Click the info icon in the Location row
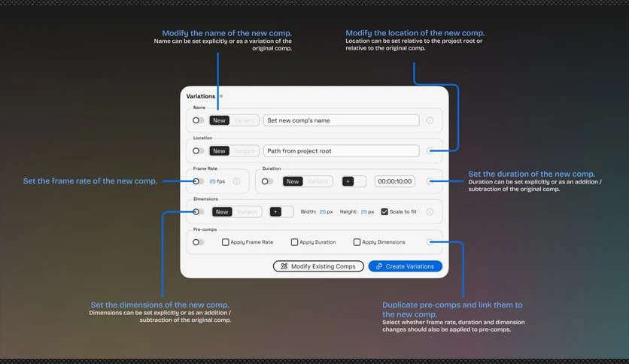The image size is (629, 364). [430, 150]
